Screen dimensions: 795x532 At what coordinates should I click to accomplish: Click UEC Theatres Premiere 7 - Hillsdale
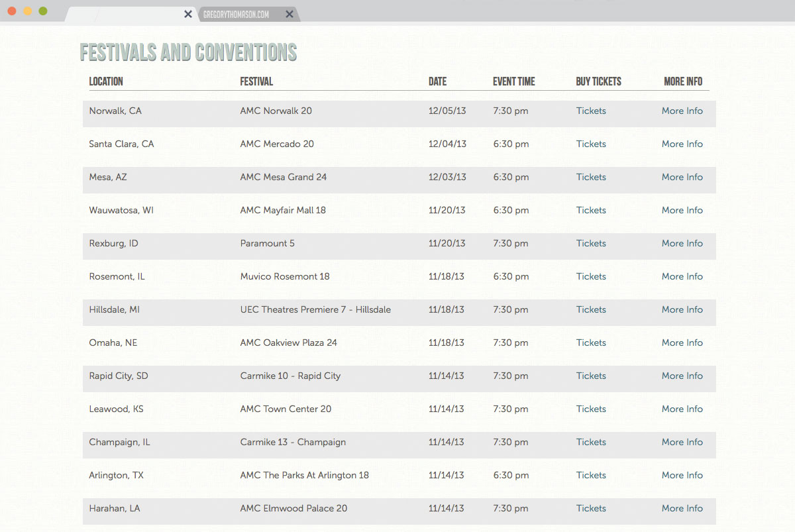[x=315, y=309]
